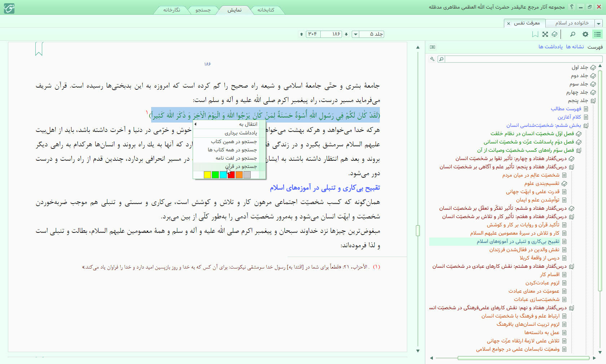Go to the next page with the down arrow
Screen dimensions: 606x364
(x=346, y=34)
